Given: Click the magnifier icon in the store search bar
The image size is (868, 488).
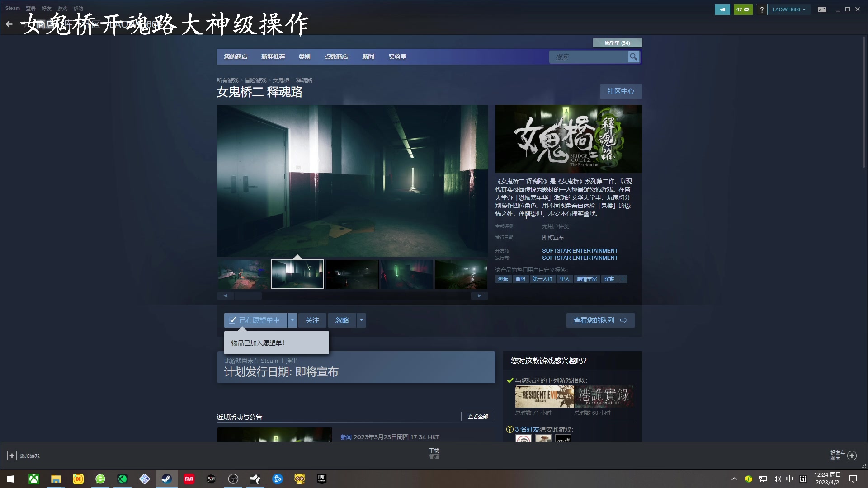Looking at the screenshot, I should pos(633,57).
